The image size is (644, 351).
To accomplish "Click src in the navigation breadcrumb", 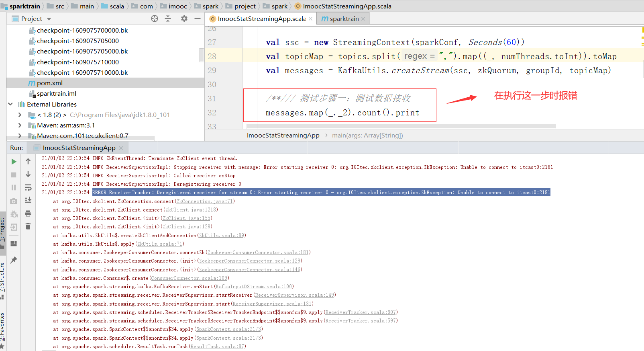I will (60, 6).
